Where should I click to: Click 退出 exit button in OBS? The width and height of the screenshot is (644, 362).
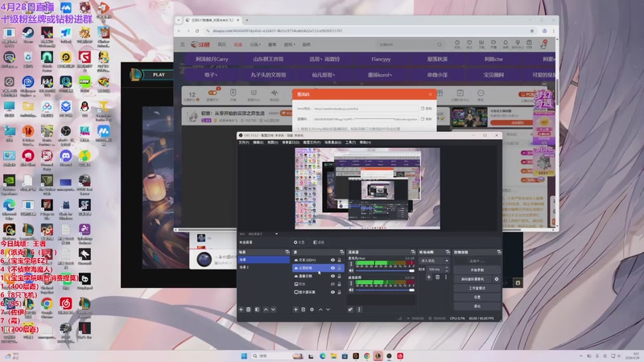tap(477, 306)
